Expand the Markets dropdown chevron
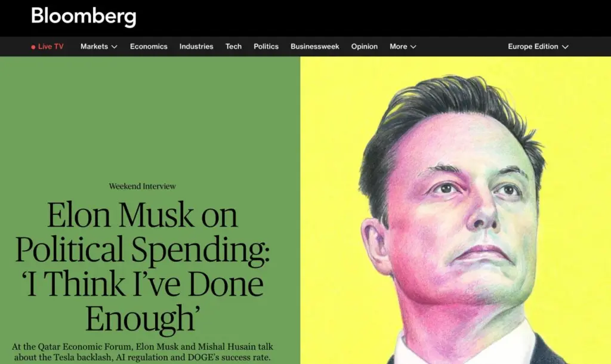 (114, 47)
